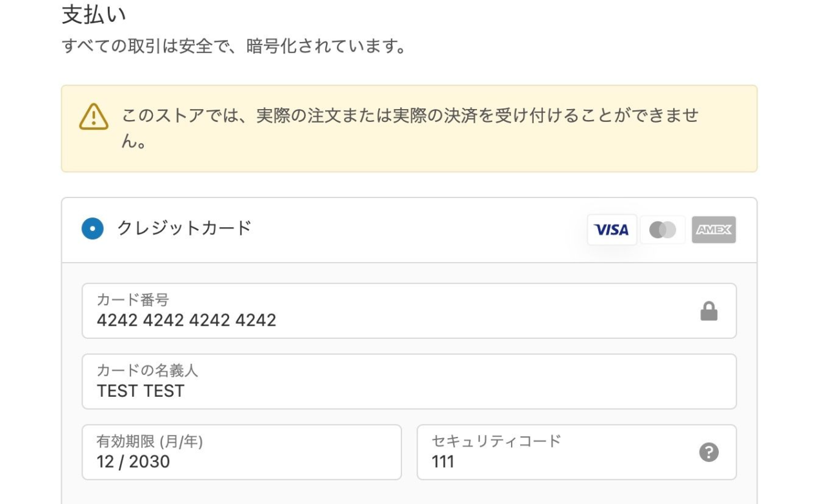Focus the セキュリティコード input field

[x=577, y=452]
